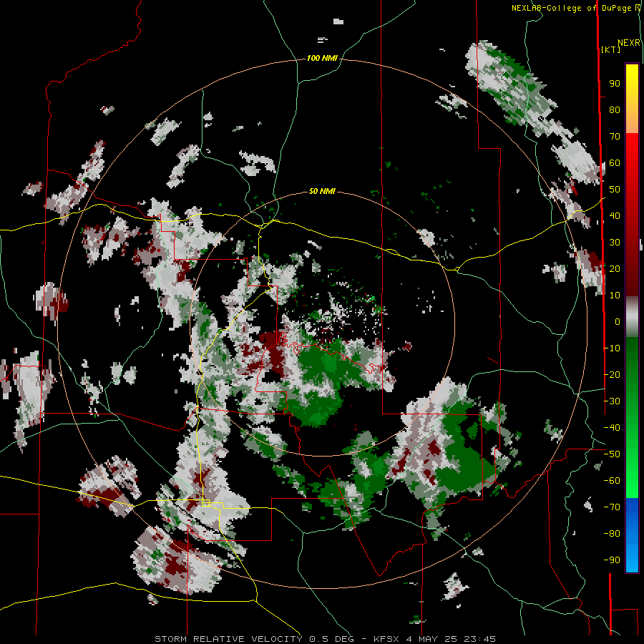Click the "KFSX" radar site identifier
Viewport: 644px width, 644px height.
pos(386,639)
